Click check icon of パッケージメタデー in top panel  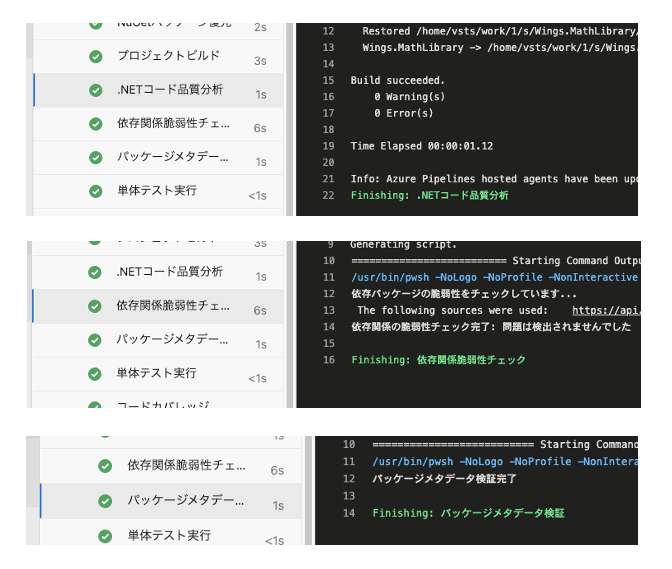pyautogui.click(x=95, y=158)
